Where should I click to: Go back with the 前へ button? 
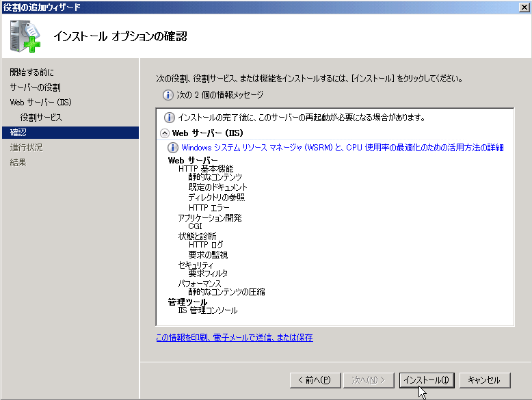(314, 380)
